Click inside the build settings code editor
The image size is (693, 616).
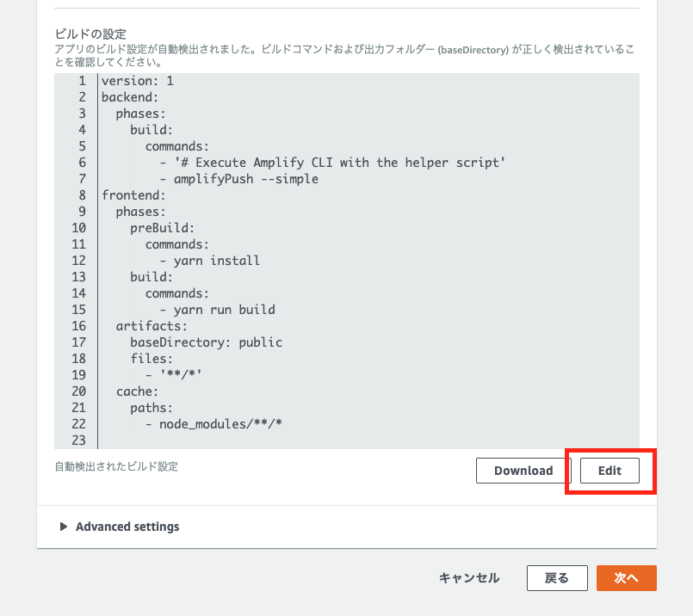[x=344, y=258]
